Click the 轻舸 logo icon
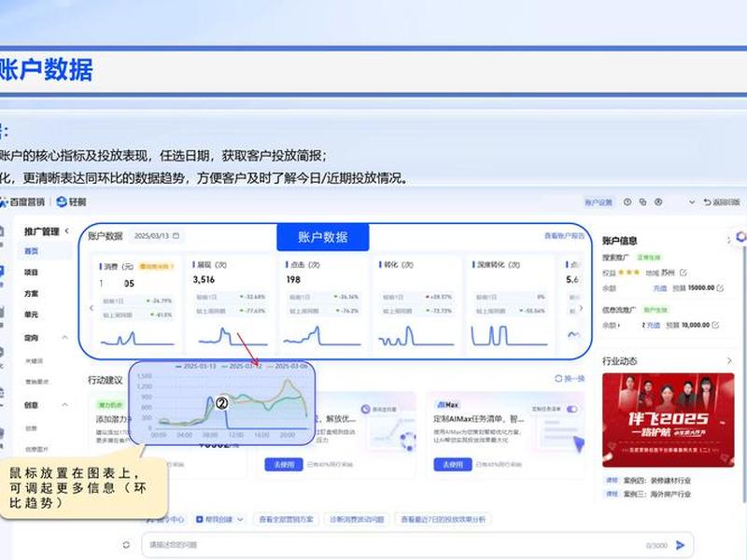 click(62, 202)
